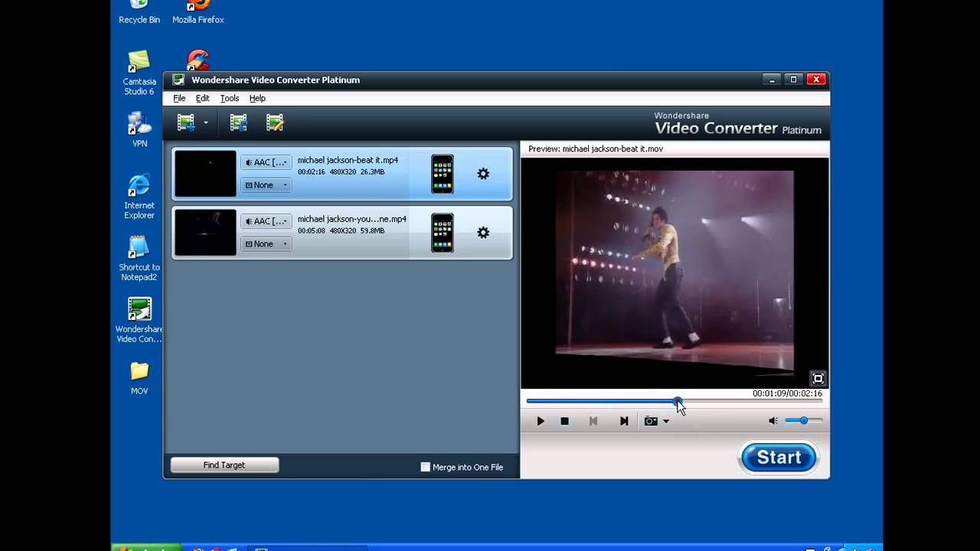Image resolution: width=980 pixels, height=551 pixels.
Task: Adjust the volume slider
Action: pos(804,420)
